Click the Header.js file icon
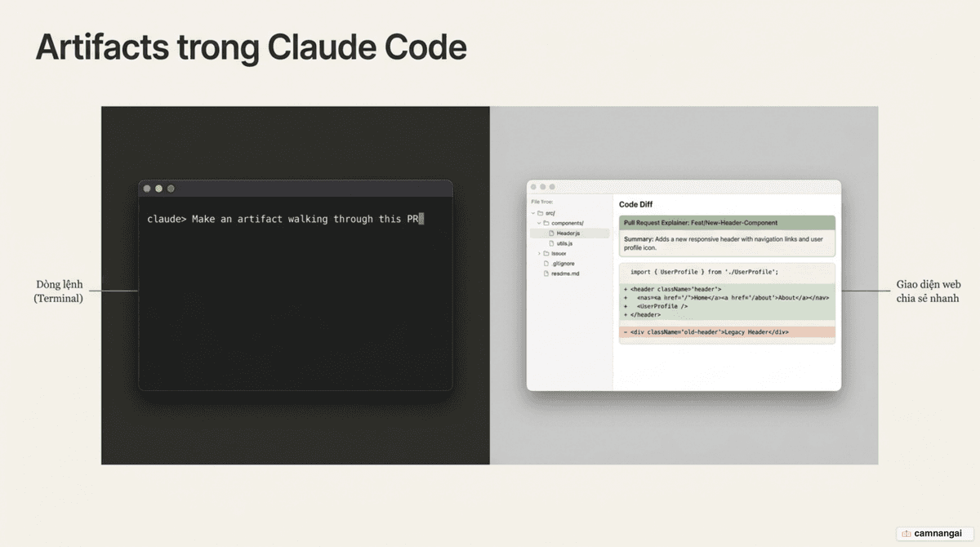 coord(551,233)
